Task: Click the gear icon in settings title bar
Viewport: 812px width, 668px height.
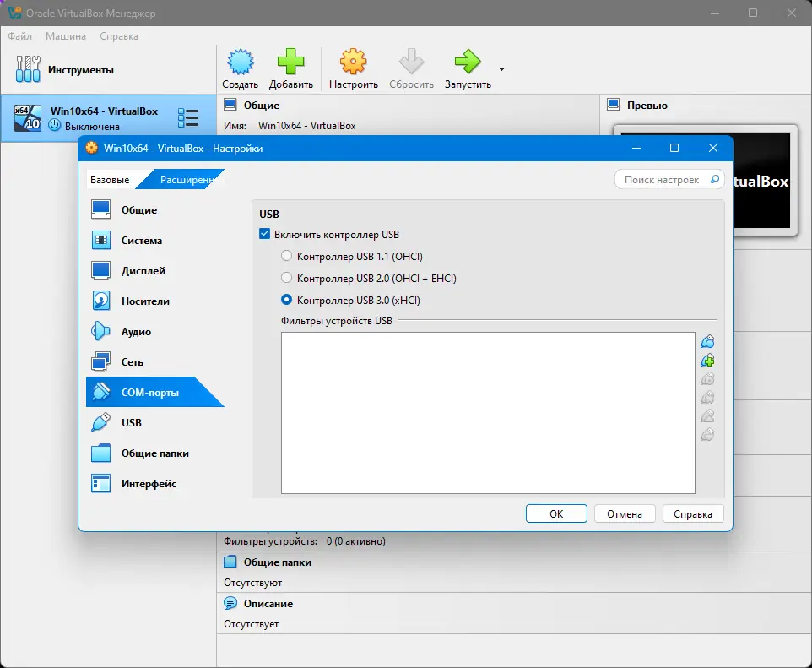Action: tap(92, 148)
